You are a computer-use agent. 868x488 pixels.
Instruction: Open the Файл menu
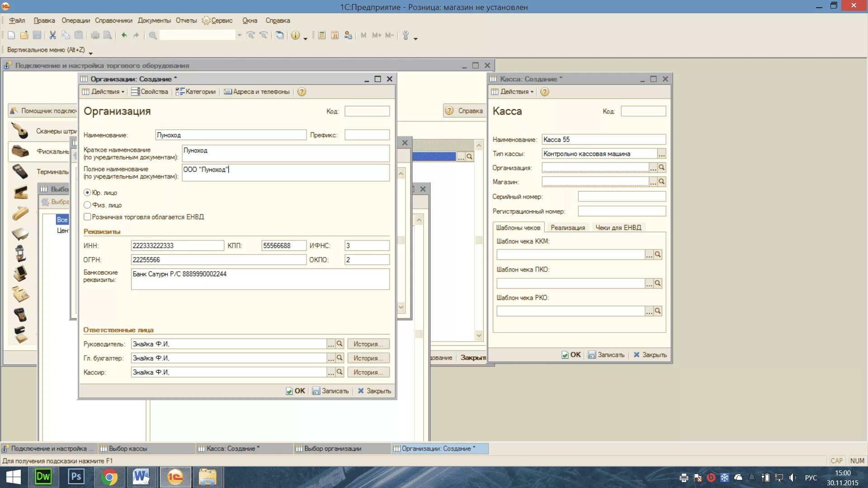(17, 20)
